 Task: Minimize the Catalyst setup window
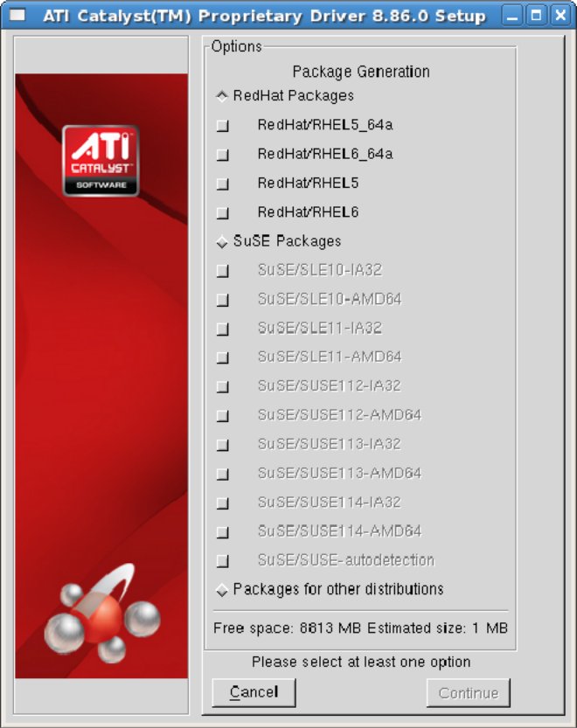point(512,16)
